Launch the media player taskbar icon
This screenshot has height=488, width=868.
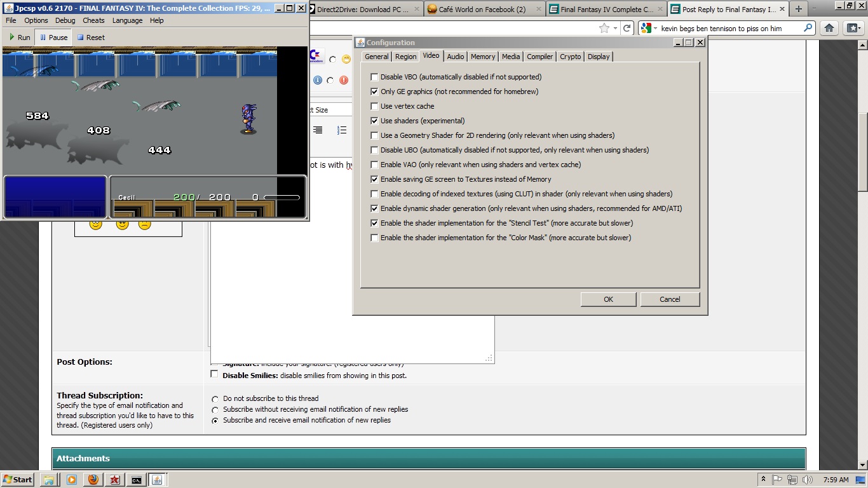tap(71, 480)
